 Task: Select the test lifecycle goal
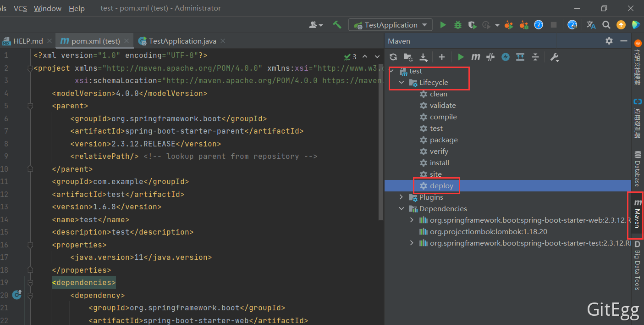pyautogui.click(x=431, y=128)
